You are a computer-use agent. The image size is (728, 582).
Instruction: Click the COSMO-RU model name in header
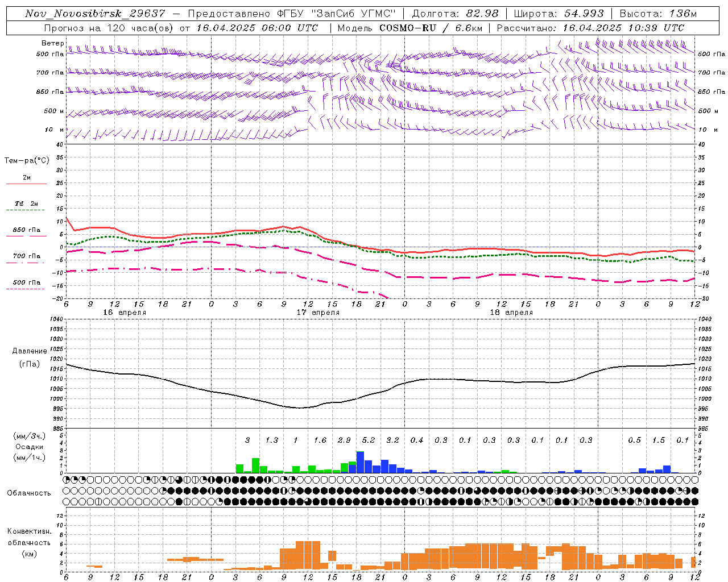point(415,28)
